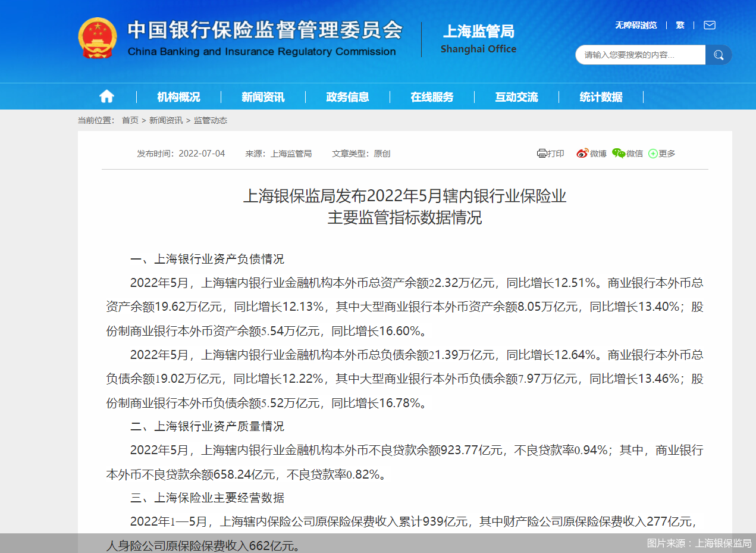
Task: Open the 政务信息 menu
Action: (x=347, y=96)
